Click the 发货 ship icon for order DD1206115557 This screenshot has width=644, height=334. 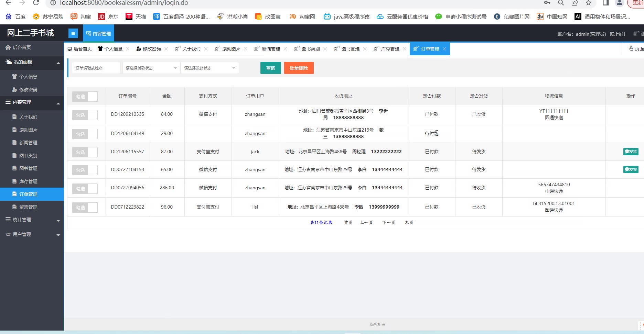(631, 152)
